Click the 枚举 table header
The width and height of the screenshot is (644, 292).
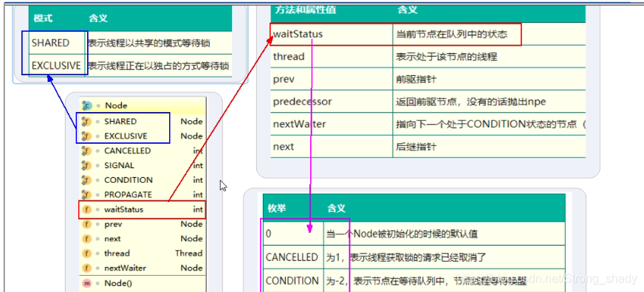(277, 209)
